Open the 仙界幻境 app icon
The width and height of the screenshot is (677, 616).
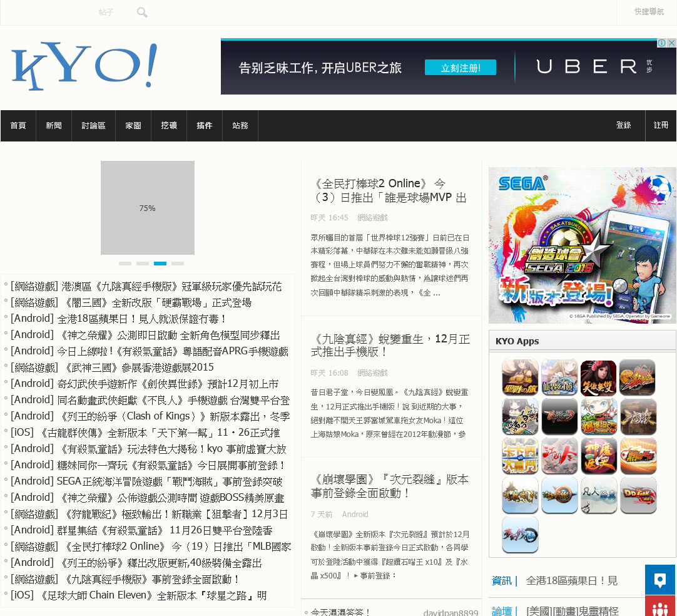pos(559,377)
